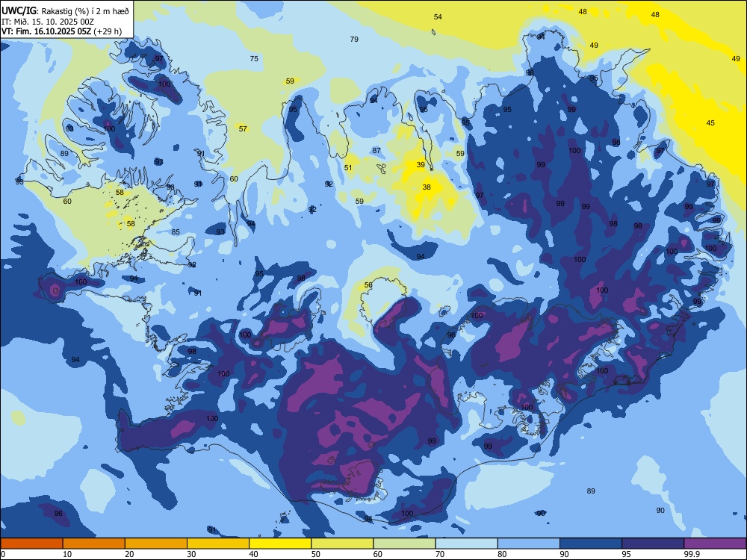Select the map value 45 in yellow area

click(x=710, y=123)
